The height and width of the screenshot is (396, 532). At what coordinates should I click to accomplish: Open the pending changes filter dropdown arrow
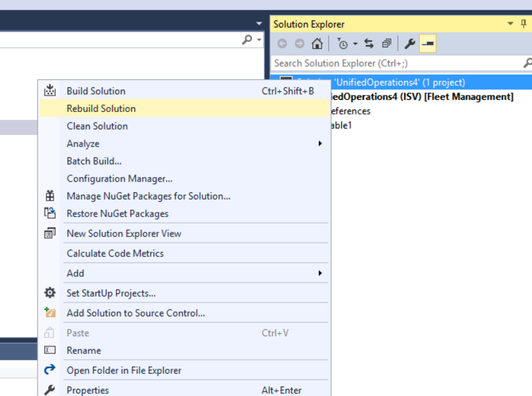[x=355, y=43]
